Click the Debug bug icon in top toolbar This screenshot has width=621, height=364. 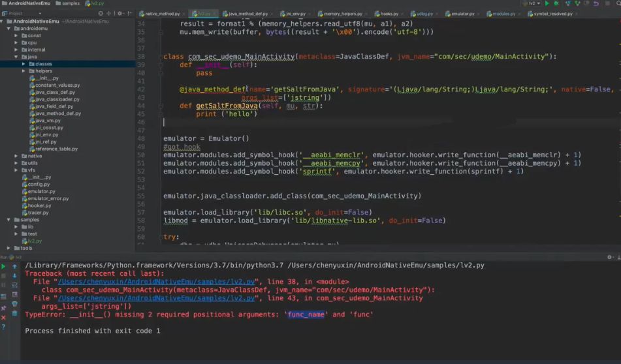pos(556,4)
